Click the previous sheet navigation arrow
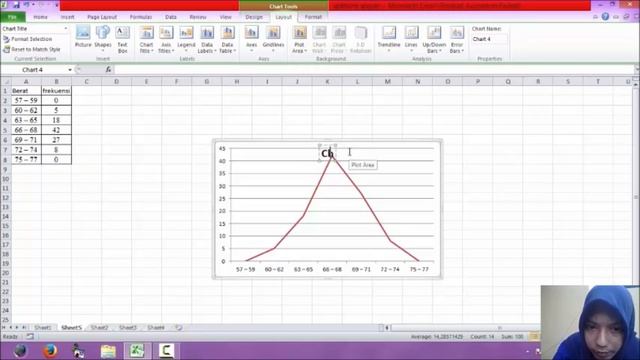 [x=10, y=327]
